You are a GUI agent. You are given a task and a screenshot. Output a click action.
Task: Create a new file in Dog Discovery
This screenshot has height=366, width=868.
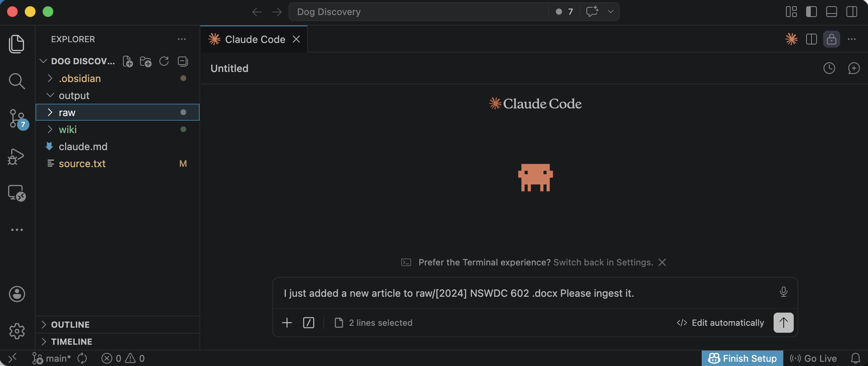128,62
